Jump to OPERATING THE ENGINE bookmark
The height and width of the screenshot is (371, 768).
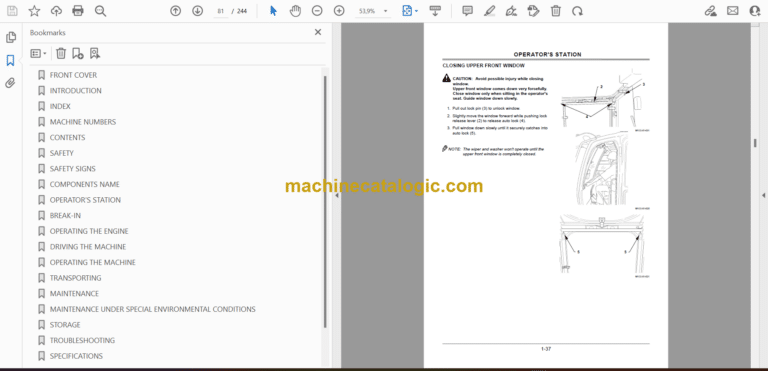[89, 231]
